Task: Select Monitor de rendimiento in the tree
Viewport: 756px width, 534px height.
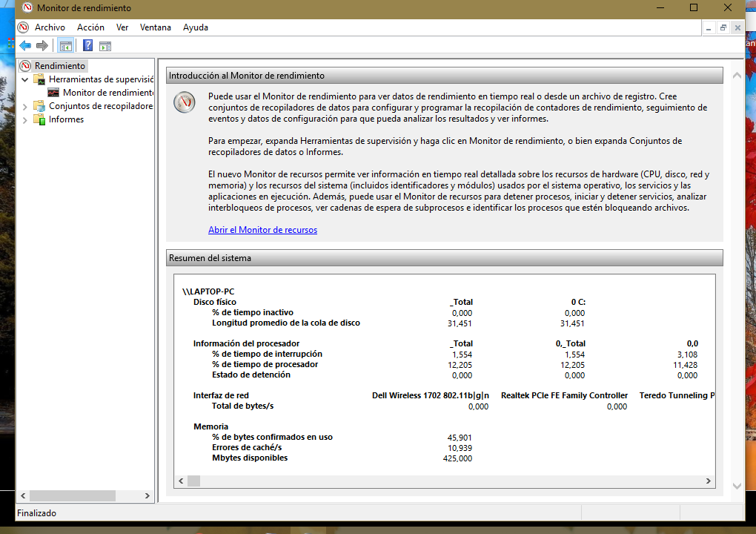Action: 108,93
